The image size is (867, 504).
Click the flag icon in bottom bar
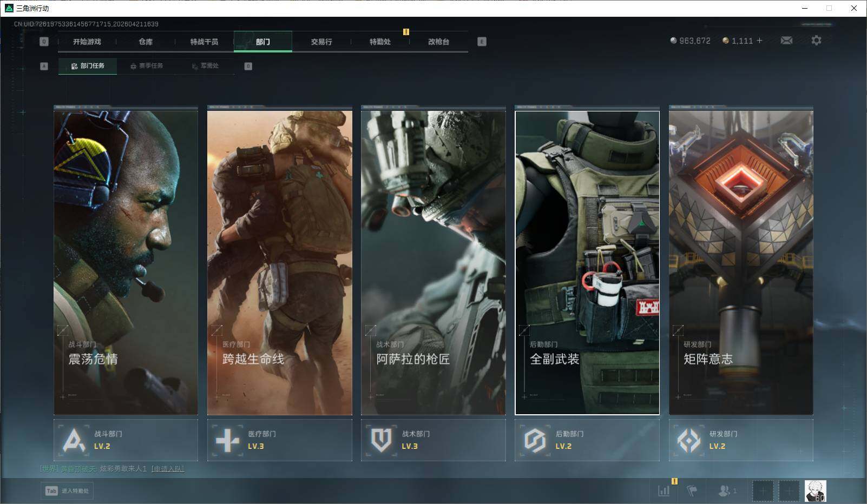pyautogui.click(x=692, y=490)
